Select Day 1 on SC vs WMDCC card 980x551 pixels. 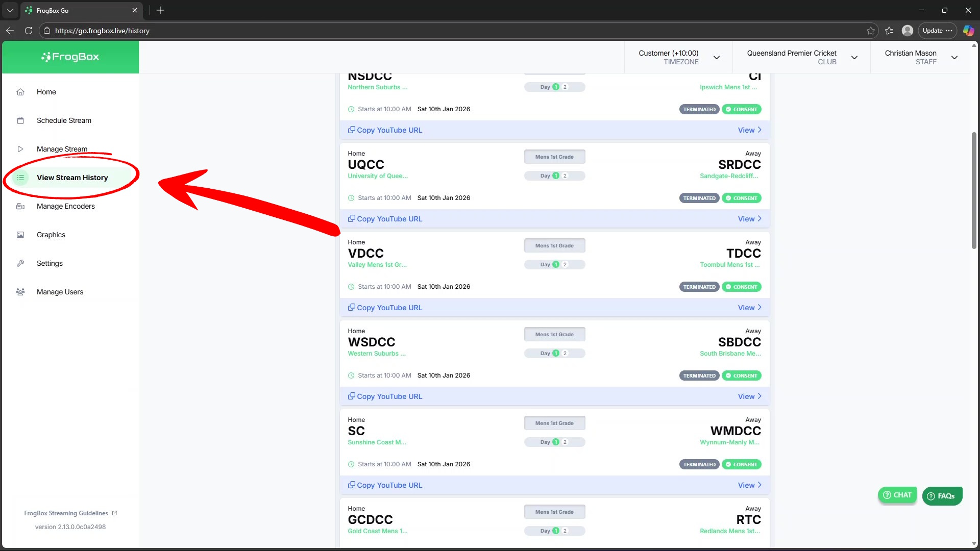coord(556,442)
